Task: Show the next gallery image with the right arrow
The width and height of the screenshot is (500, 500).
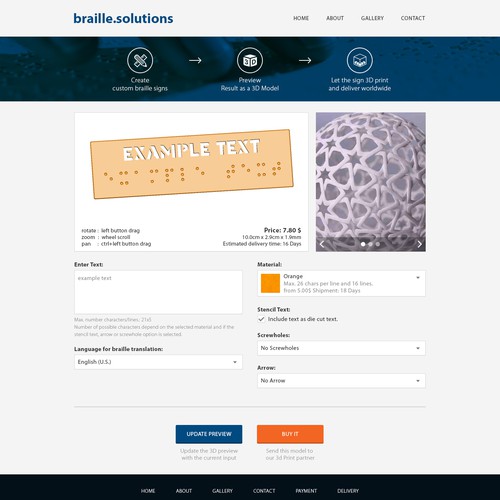Action: tap(419, 244)
